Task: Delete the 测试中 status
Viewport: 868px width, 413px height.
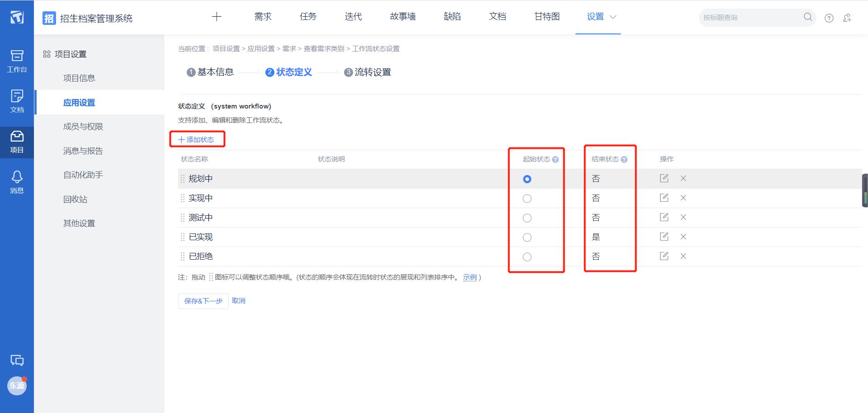Action: (x=684, y=217)
